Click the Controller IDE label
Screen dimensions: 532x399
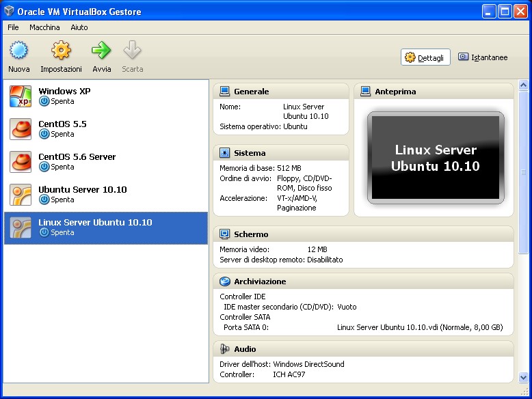(243, 297)
